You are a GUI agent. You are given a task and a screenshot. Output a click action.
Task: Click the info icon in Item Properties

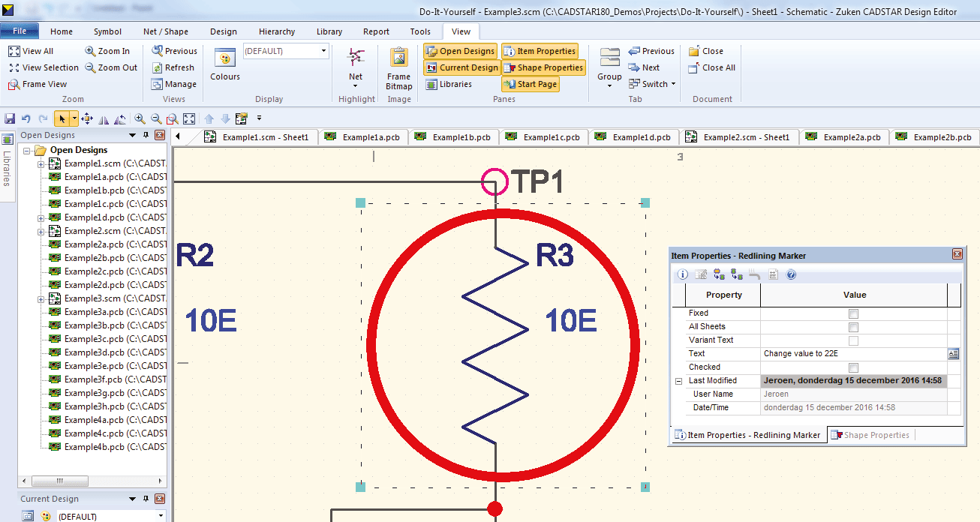[x=683, y=275]
